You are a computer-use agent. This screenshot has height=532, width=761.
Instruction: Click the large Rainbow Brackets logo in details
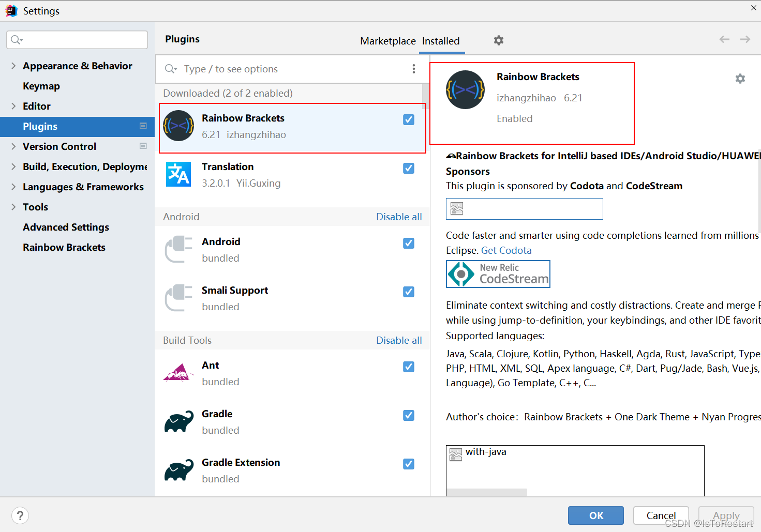[x=465, y=90]
